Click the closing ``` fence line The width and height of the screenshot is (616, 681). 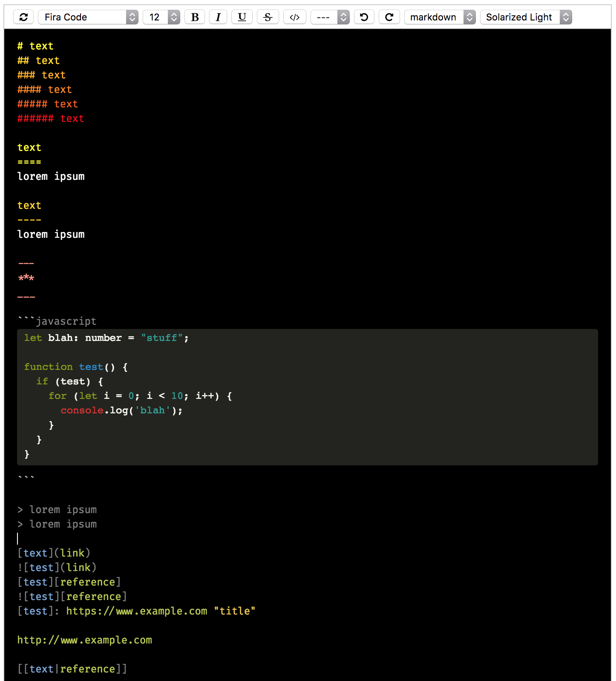pyautogui.click(x=26, y=476)
